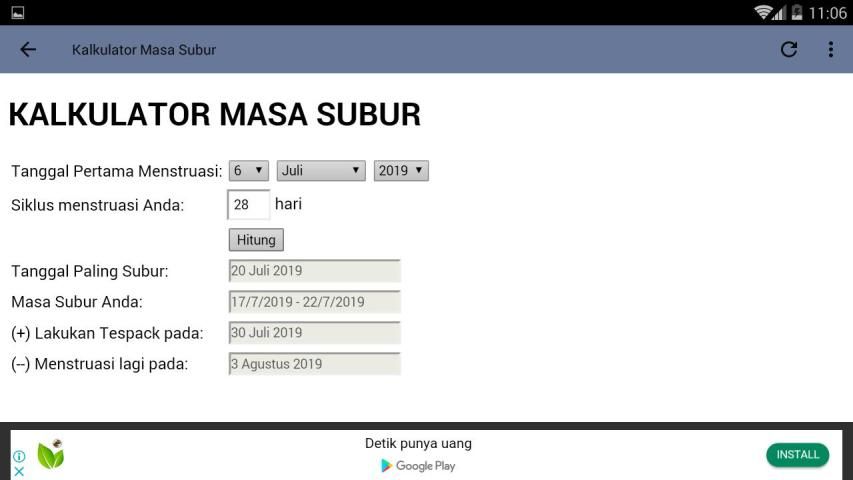Tap the ad info icon
The width and height of the screenshot is (853, 480).
point(19,456)
